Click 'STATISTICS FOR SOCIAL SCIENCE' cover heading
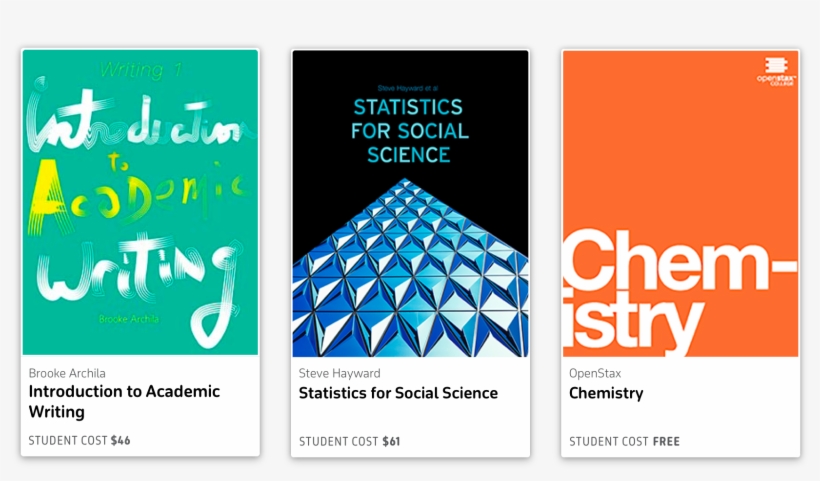 (409, 131)
